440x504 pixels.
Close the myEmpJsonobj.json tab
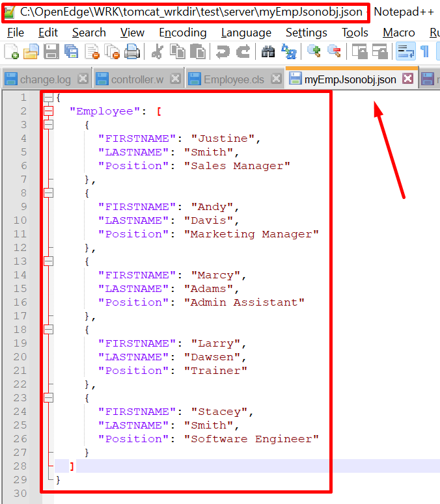click(407, 79)
